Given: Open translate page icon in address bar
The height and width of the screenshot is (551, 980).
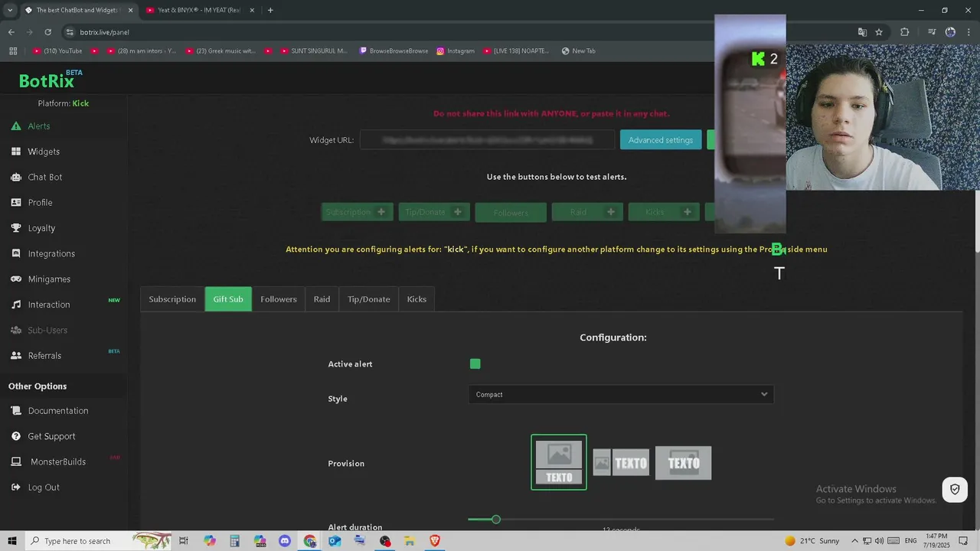Looking at the screenshot, I should [x=862, y=32].
